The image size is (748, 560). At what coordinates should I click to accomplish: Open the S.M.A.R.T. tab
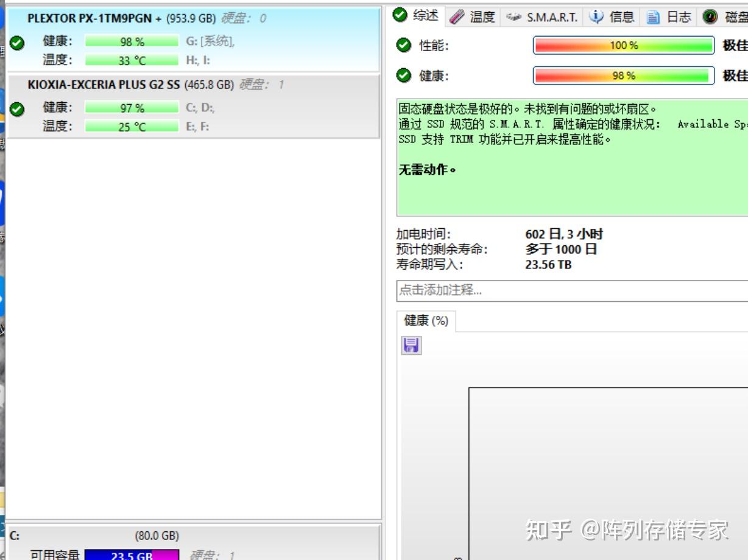(x=542, y=17)
